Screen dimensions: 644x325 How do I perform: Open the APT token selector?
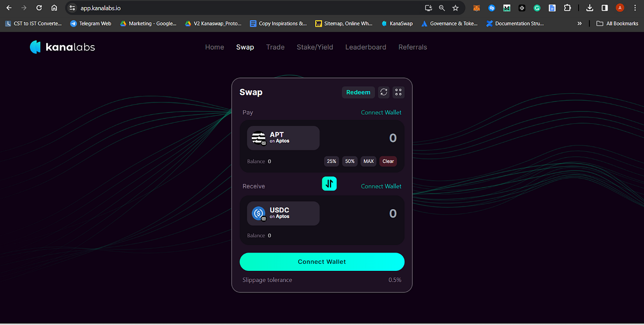coord(283,138)
